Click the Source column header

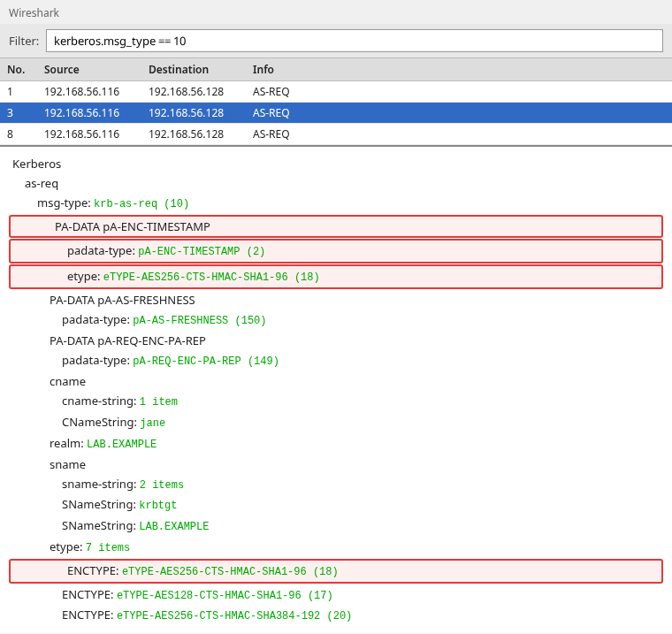61,70
